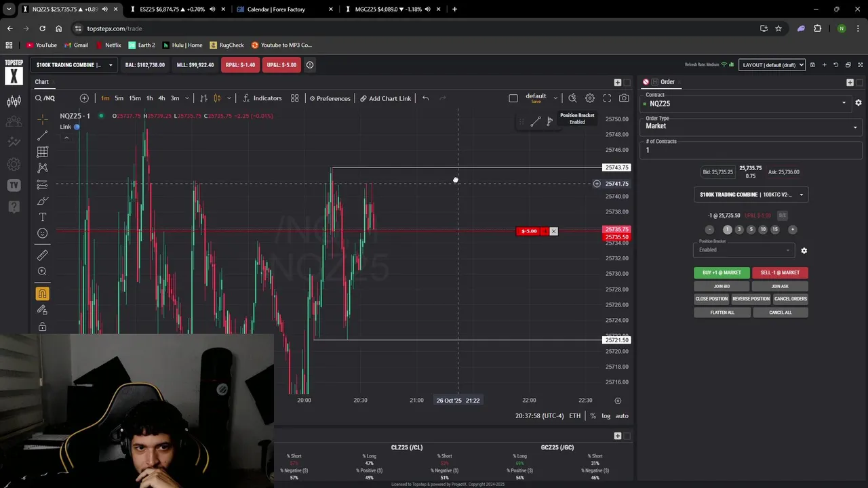
Task: Switch to Calendar Forex Factory tab
Action: coord(285,9)
